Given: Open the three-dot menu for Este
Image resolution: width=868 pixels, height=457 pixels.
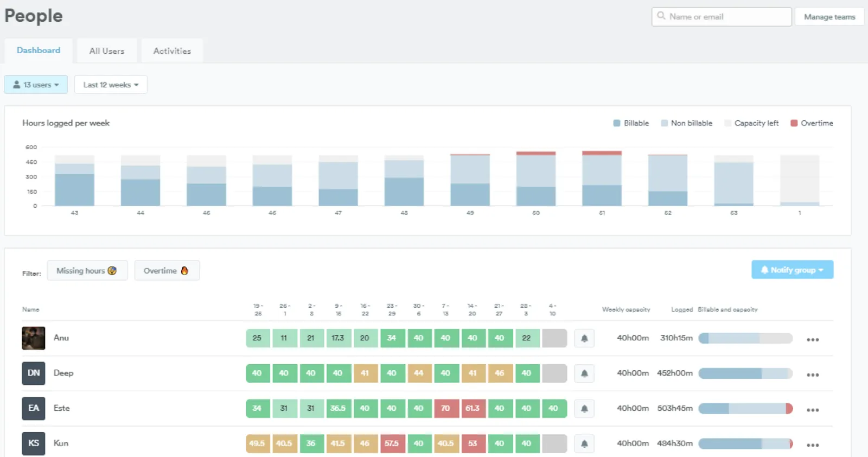Looking at the screenshot, I should coord(812,410).
